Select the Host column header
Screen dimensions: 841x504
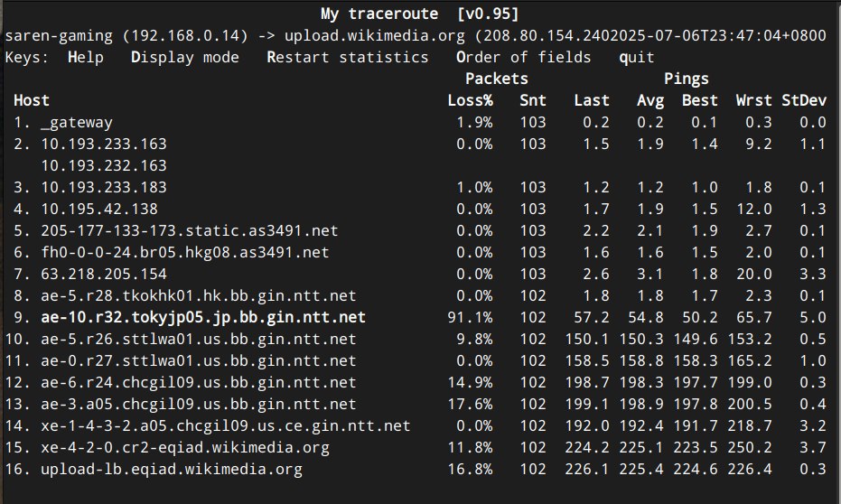[x=32, y=100]
